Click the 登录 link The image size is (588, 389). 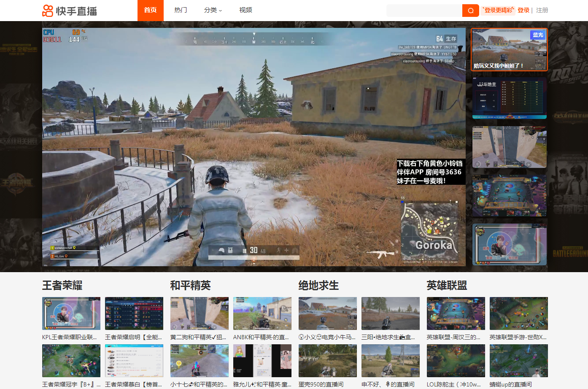point(523,10)
